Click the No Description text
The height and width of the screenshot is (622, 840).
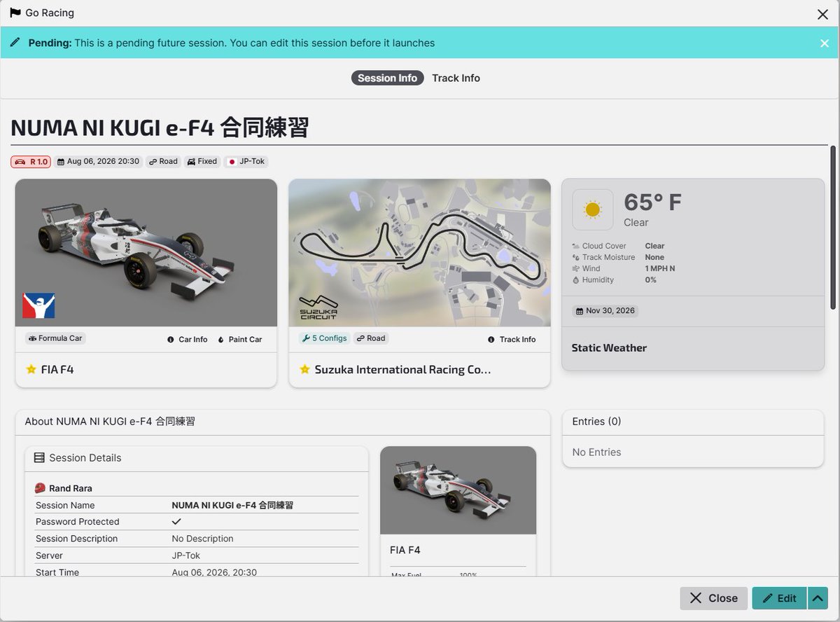[202, 539]
